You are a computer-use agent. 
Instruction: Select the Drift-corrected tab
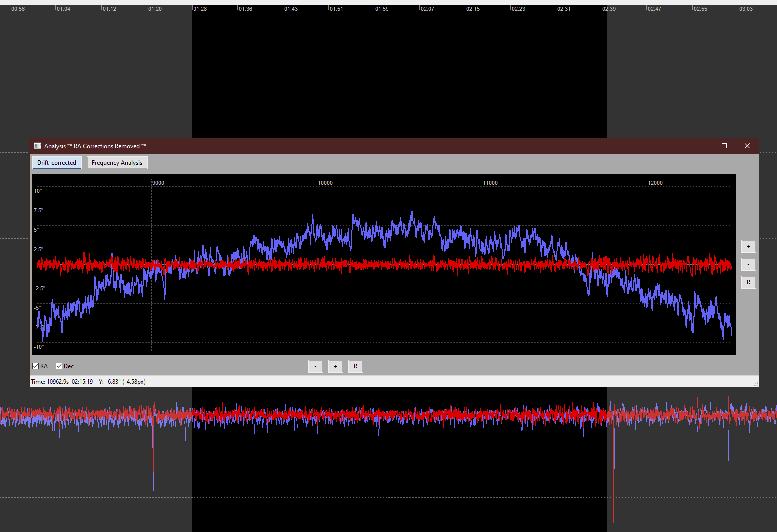tap(57, 163)
